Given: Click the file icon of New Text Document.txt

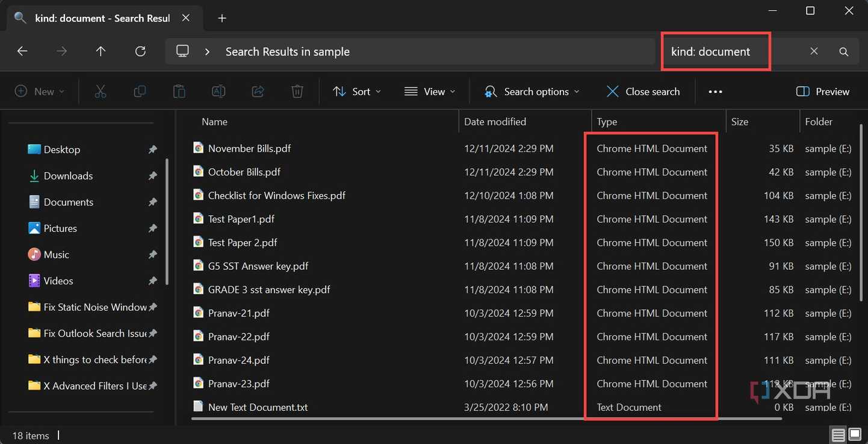Looking at the screenshot, I should [x=198, y=407].
